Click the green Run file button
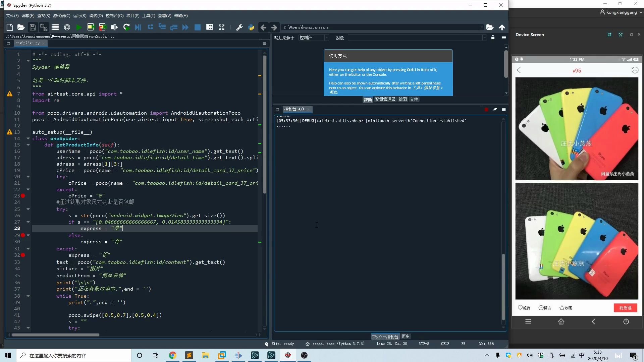Image resolution: width=644 pixels, height=362 pixels. point(79,27)
